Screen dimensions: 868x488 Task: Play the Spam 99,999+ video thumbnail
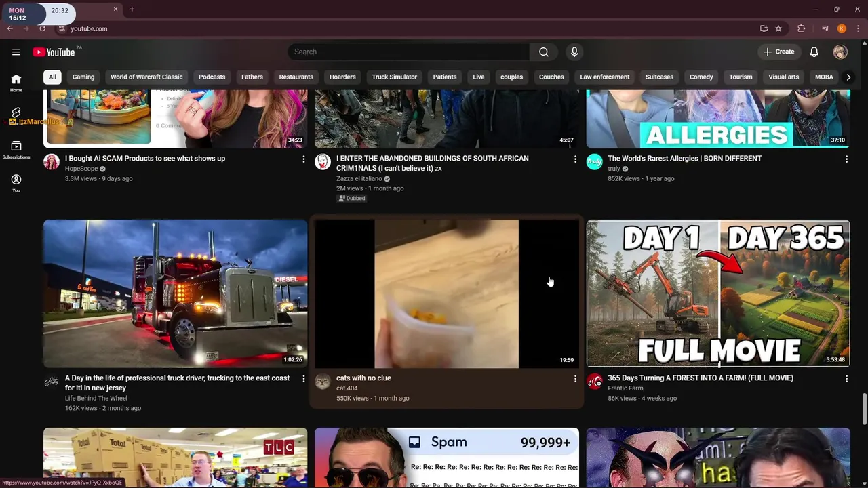click(x=447, y=457)
